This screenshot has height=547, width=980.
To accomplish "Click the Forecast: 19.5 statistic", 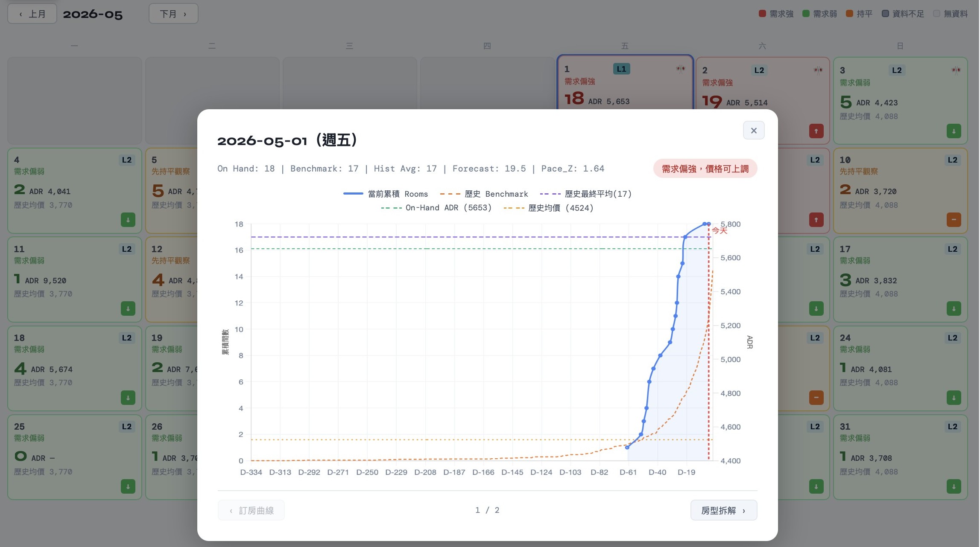I will click(489, 169).
